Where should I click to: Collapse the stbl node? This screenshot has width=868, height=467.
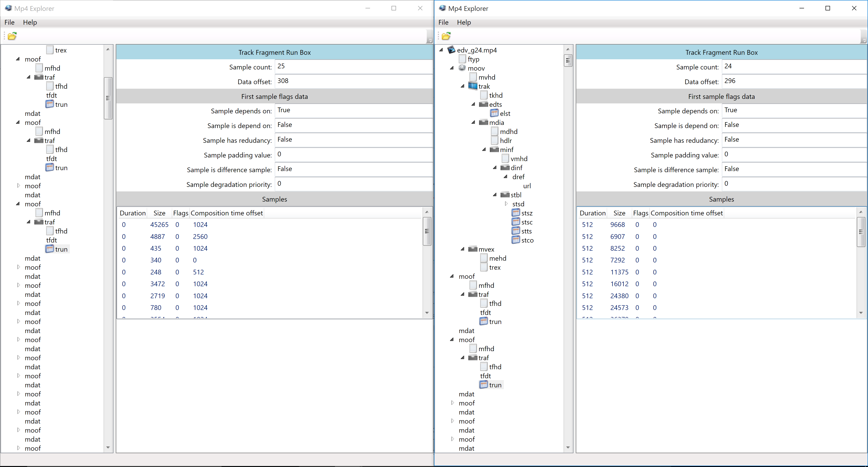click(495, 195)
